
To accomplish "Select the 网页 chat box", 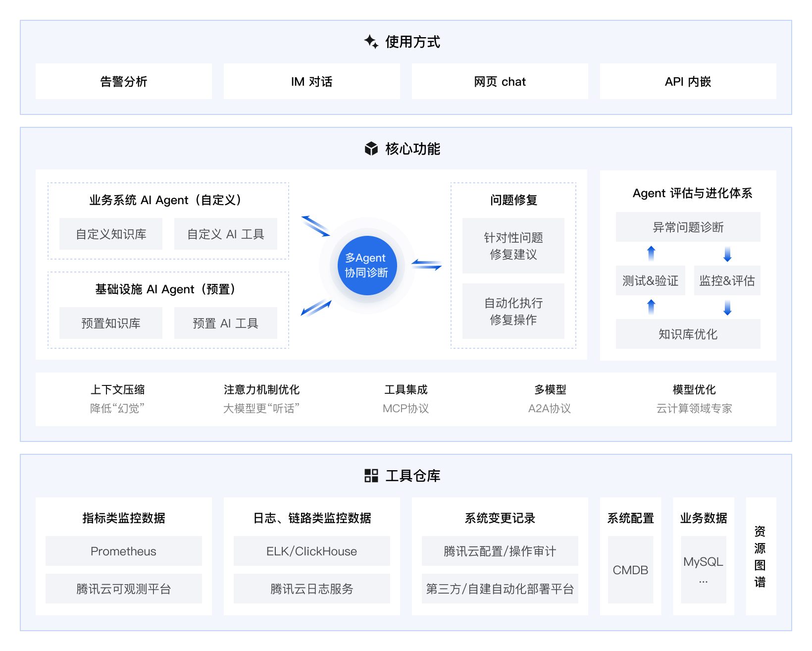I will (x=500, y=81).
